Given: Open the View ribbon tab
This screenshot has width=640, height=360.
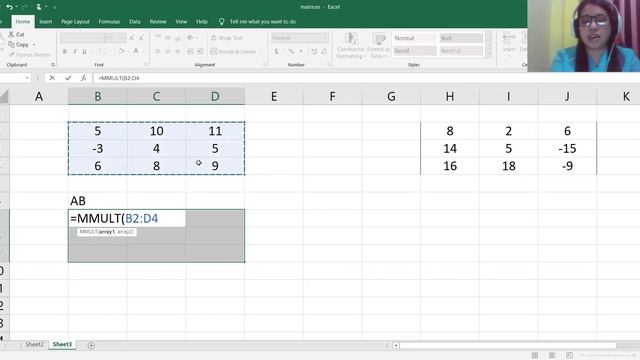Looking at the screenshot, I should click(x=181, y=22).
